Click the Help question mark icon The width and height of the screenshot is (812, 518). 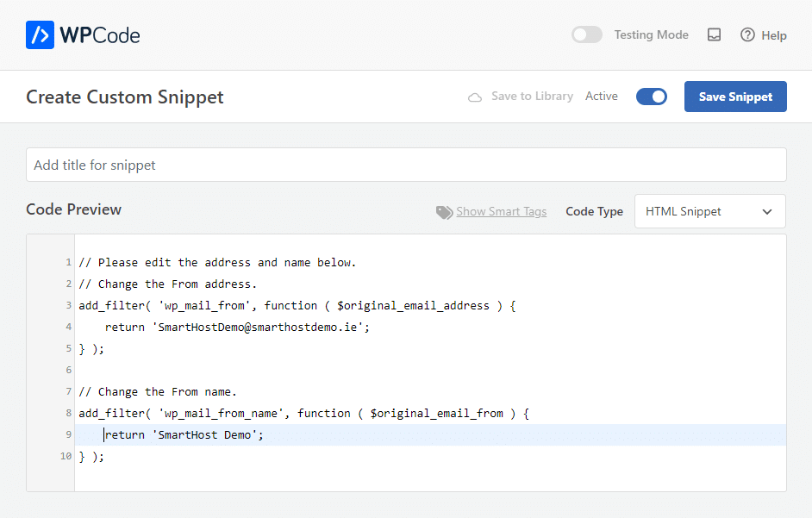click(x=747, y=34)
